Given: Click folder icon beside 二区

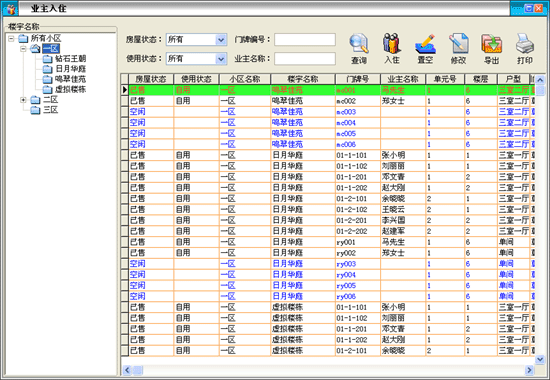Looking at the screenshot, I should tap(35, 100).
